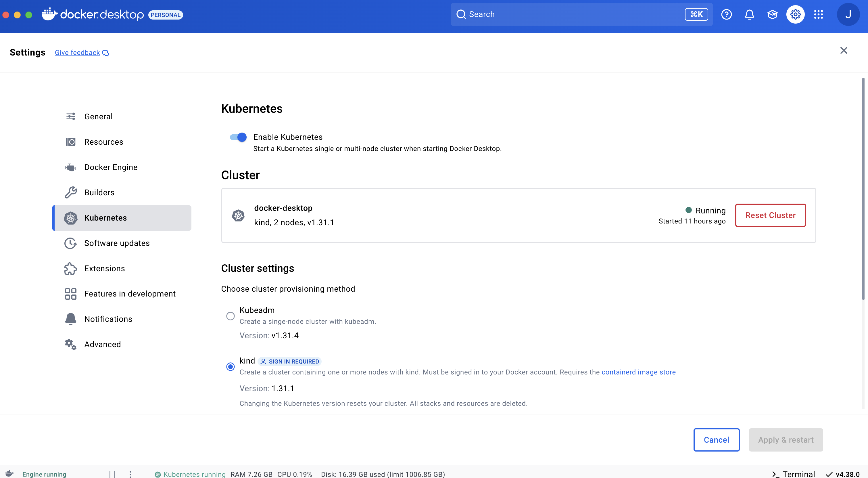Open notifications bell in header

tap(749, 14)
